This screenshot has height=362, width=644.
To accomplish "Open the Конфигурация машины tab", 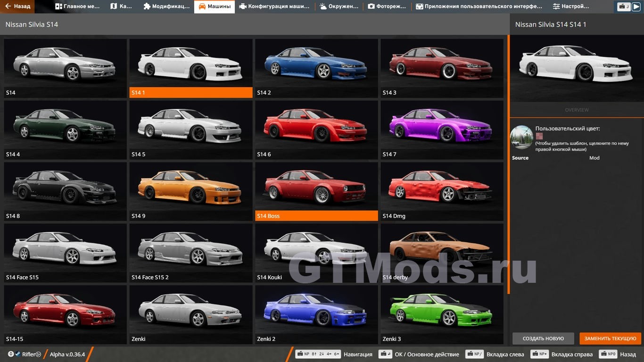I will click(274, 7).
